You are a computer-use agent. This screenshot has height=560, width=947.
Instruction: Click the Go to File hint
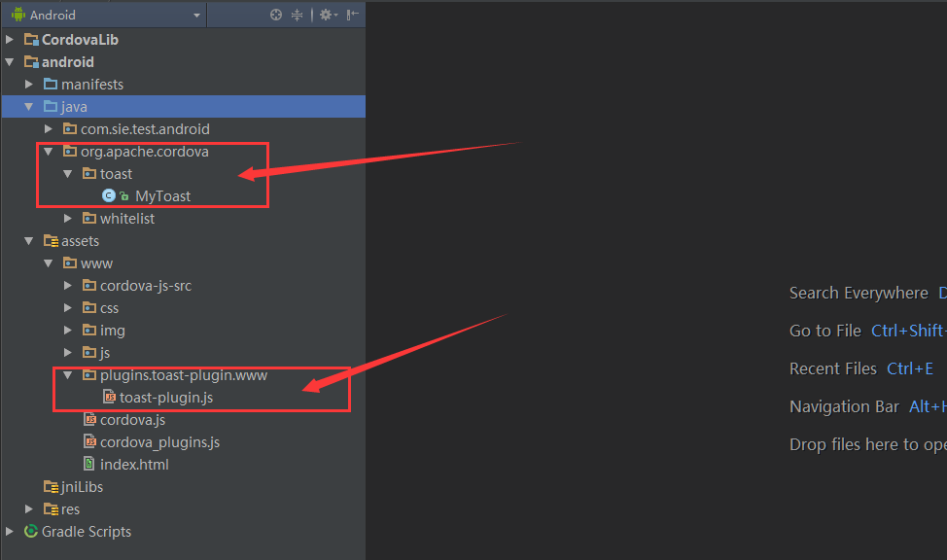click(825, 332)
